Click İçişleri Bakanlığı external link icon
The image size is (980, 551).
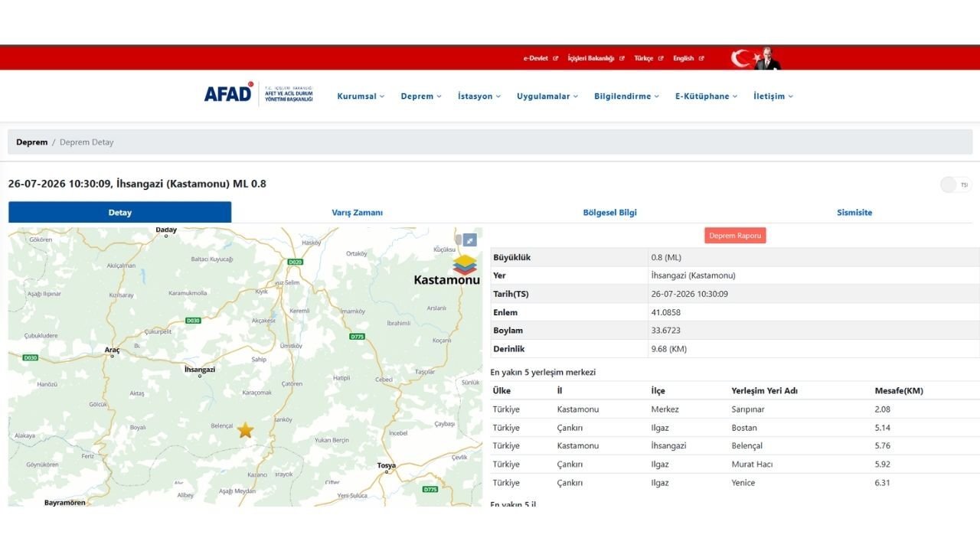pos(622,58)
